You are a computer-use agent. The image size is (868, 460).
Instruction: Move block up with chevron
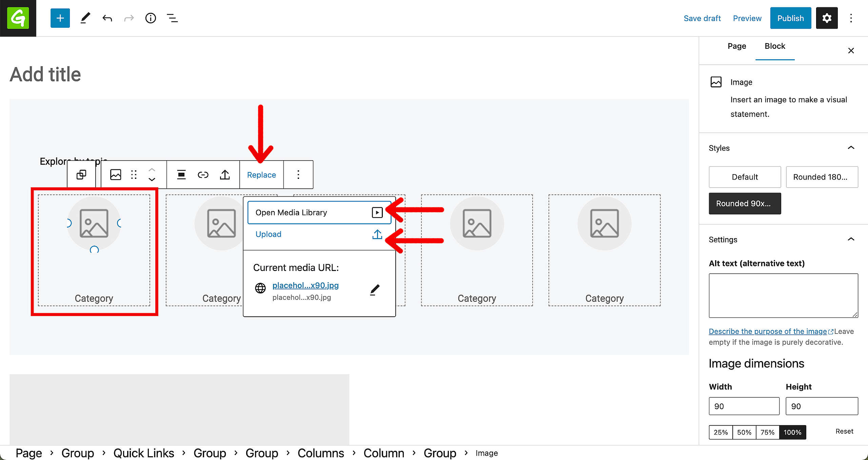pyautogui.click(x=152, y=170)
